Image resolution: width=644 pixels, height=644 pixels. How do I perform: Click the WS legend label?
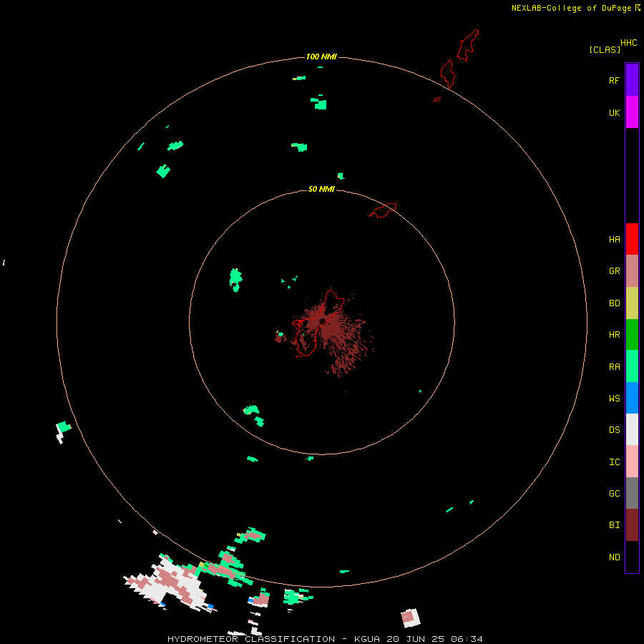614,398
